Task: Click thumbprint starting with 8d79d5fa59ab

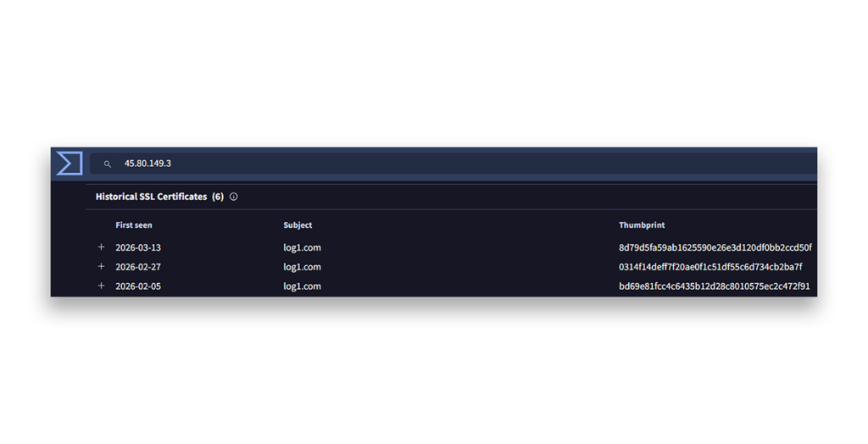Action: [x=715, y=247]
